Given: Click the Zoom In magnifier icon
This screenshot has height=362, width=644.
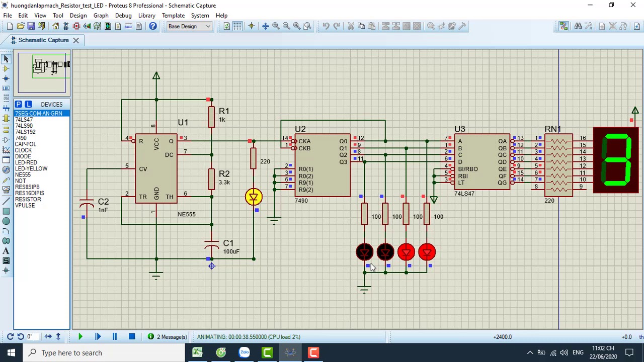Looking at the screenshot, I should pyautogui.click(x=276, y=26).
